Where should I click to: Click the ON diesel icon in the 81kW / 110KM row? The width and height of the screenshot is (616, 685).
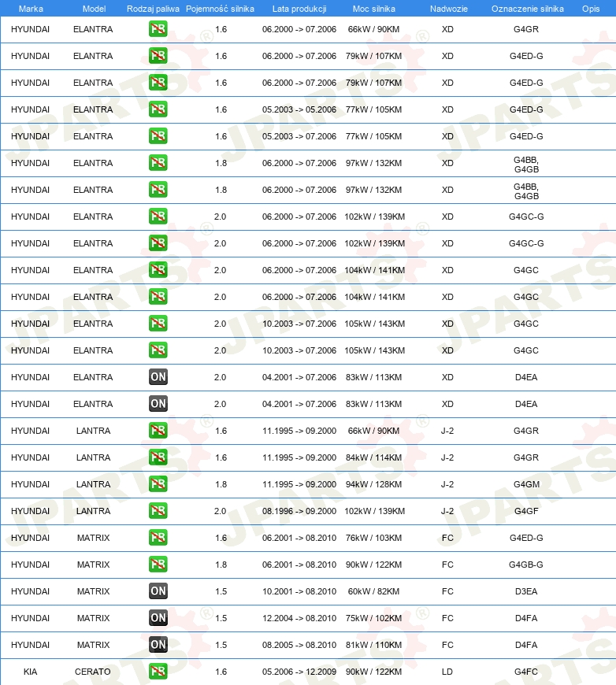click(158, 645)
